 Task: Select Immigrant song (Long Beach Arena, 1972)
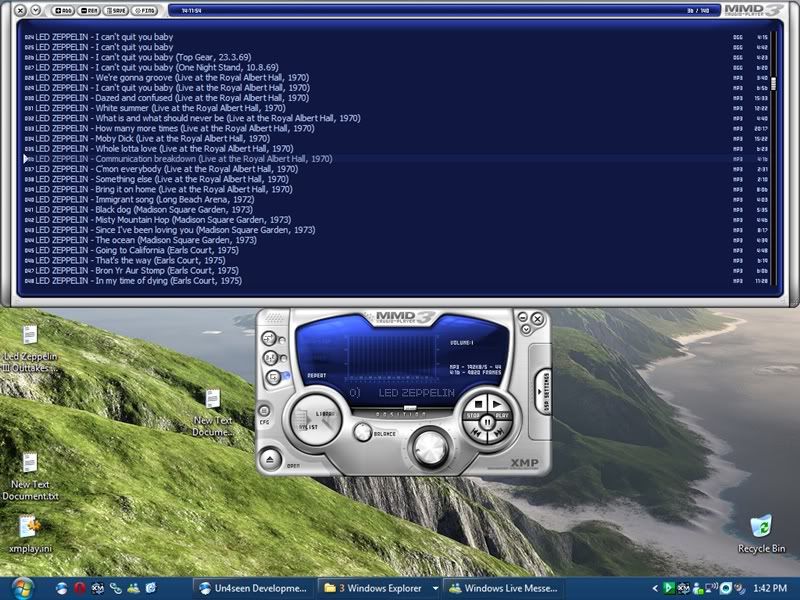[x=395, y=199]
